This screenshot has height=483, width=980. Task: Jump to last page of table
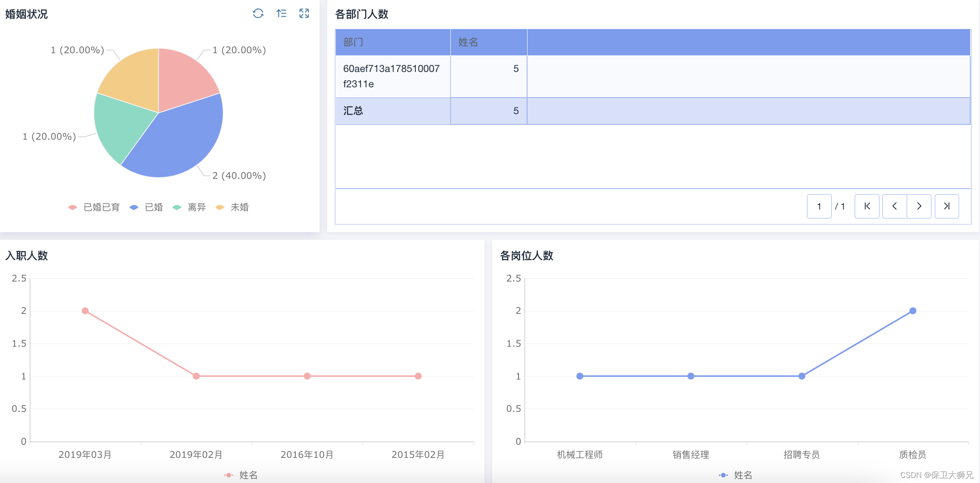[946, 206]
